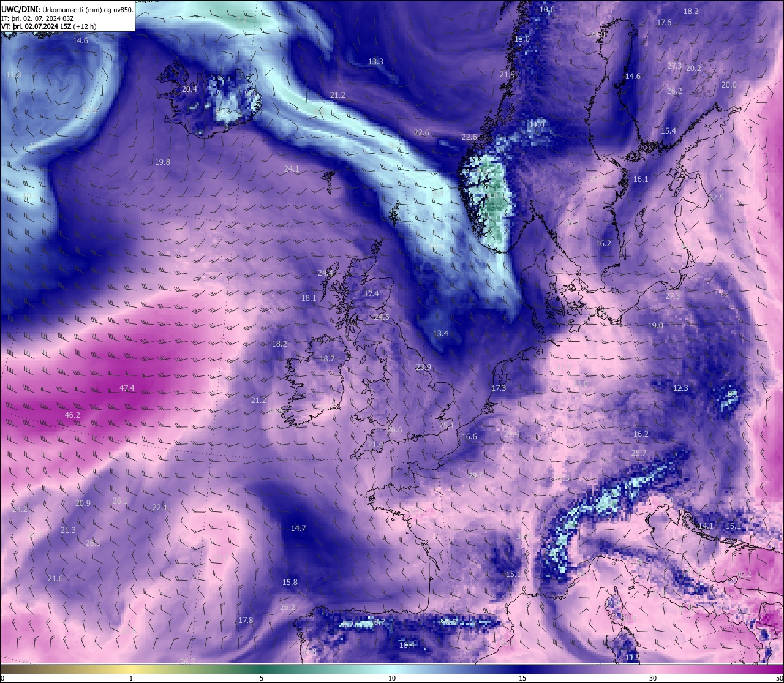Click the 46.2 value label
This screenshot has height=683, width=784.
coord(72,415)
